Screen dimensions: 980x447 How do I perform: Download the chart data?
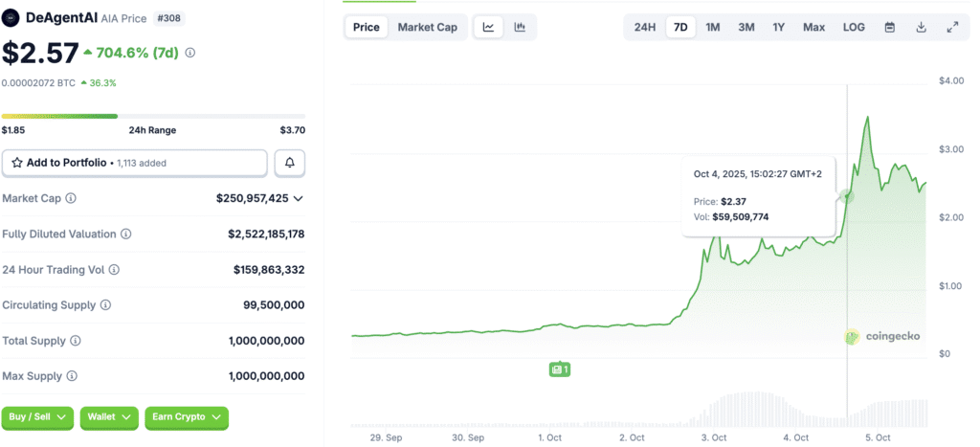(921, 27)
